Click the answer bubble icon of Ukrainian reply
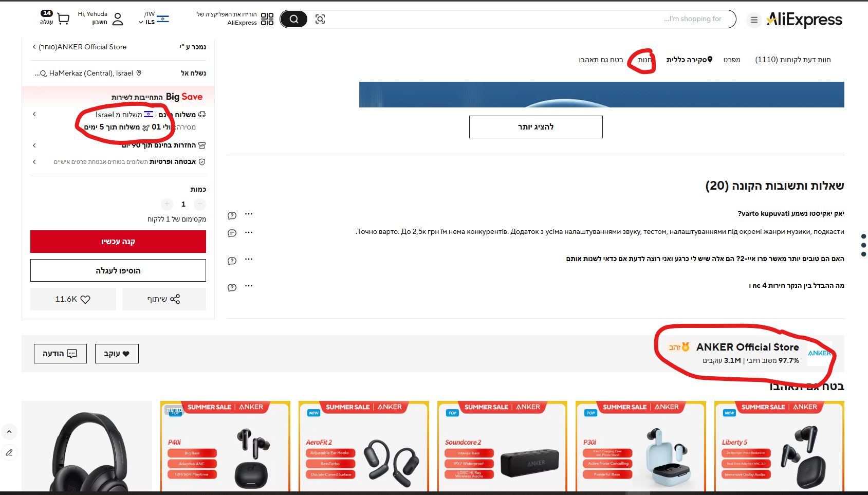 click(232, 233)
